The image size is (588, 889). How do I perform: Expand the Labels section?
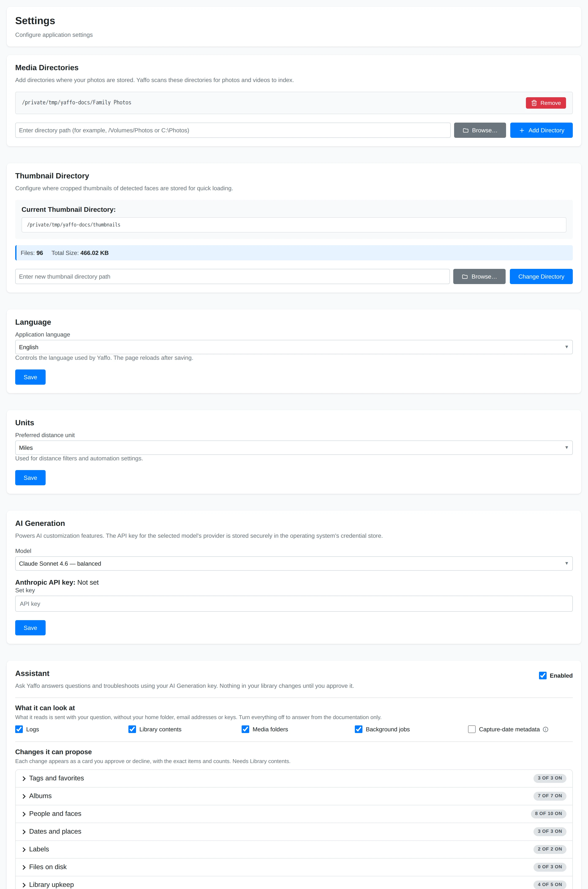click(x=294, y=849)
